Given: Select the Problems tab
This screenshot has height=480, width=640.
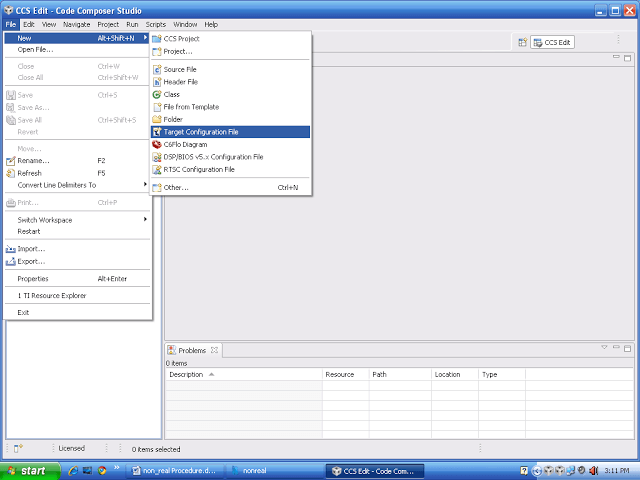Looking at the screenshot, I should click(192, 350).
